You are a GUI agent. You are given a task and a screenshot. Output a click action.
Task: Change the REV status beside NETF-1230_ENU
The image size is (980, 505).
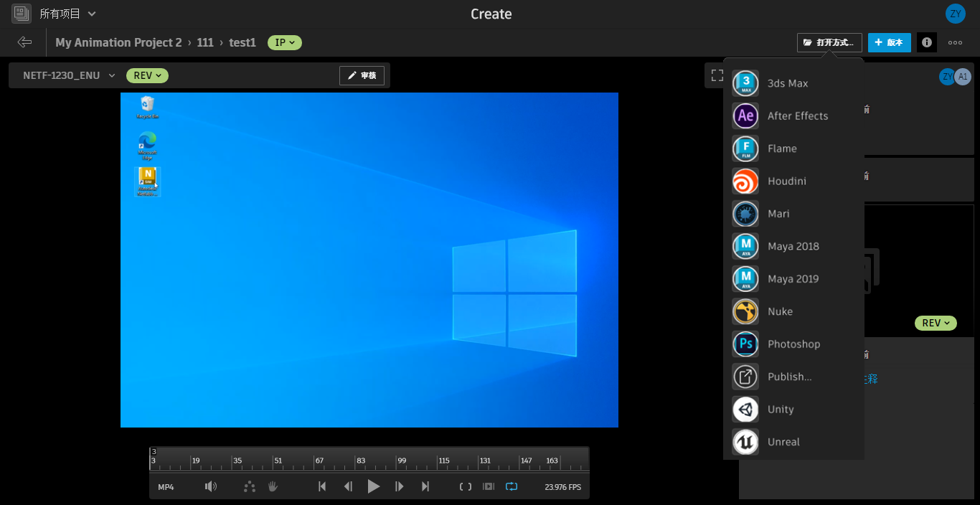[x=147, y=75]
